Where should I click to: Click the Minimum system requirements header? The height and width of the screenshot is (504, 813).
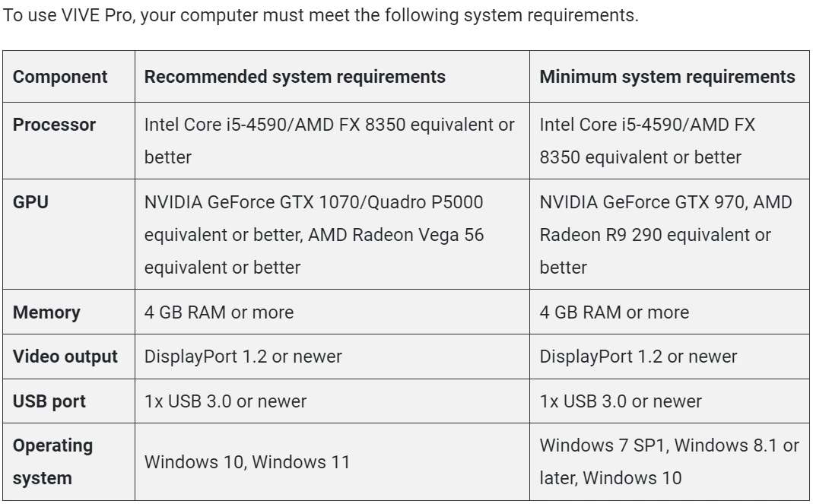tap(667, 77)
